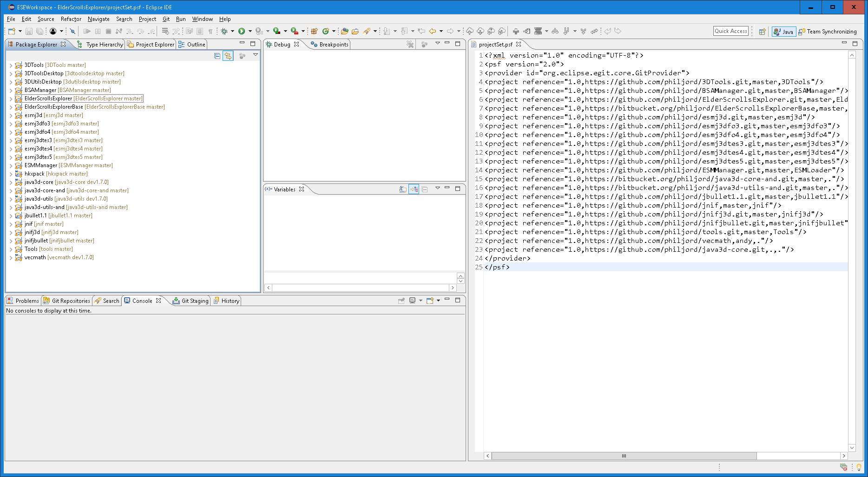Click the green Run icon
868x477 pixels.
pyautogui.click(x=242, y=31)
